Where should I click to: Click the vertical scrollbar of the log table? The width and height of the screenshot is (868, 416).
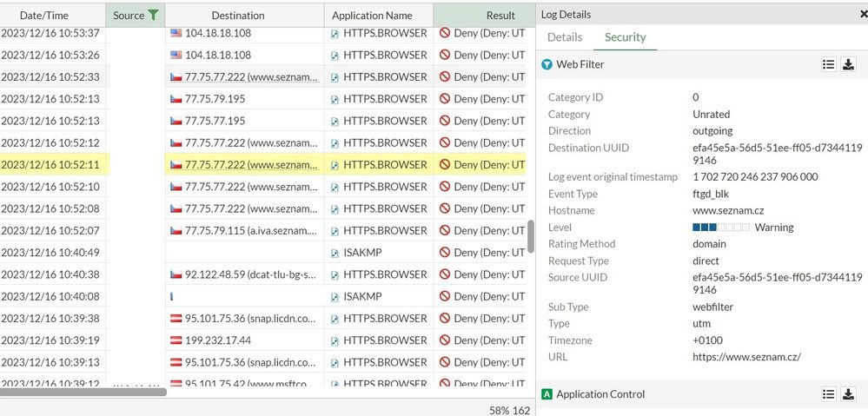[530, 234]
